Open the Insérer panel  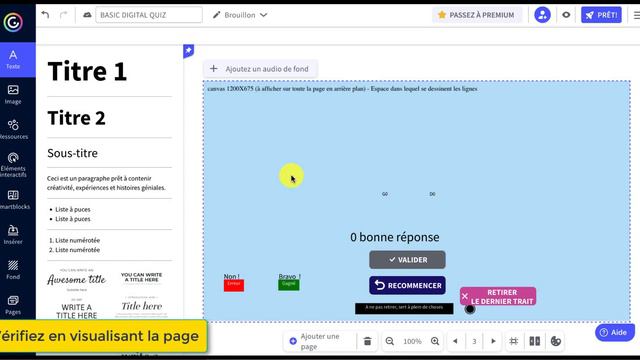tap(13, 235)
